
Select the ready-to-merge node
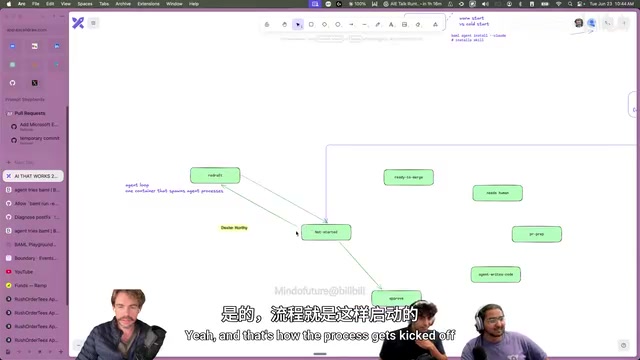click(x=409, y=177)
